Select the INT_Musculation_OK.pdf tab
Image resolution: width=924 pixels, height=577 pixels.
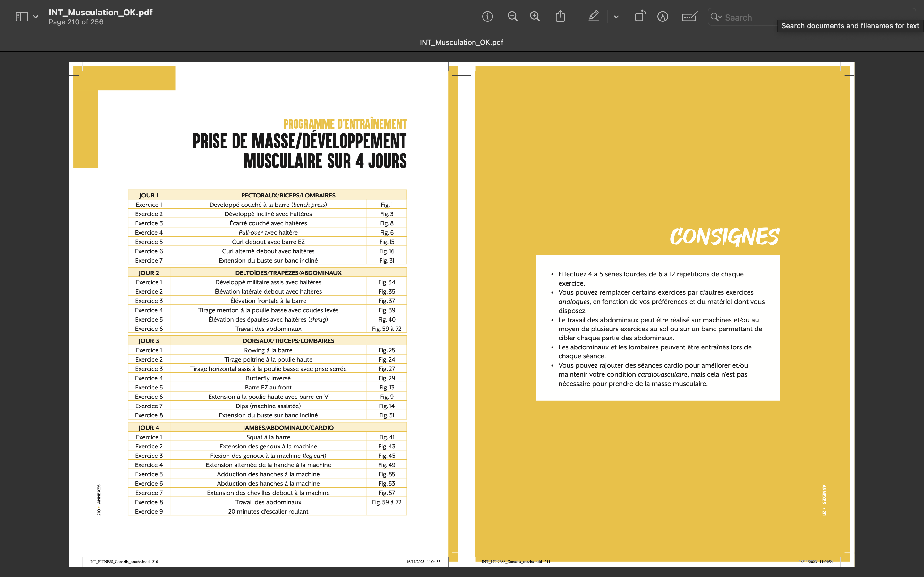[x=461, y=42]
